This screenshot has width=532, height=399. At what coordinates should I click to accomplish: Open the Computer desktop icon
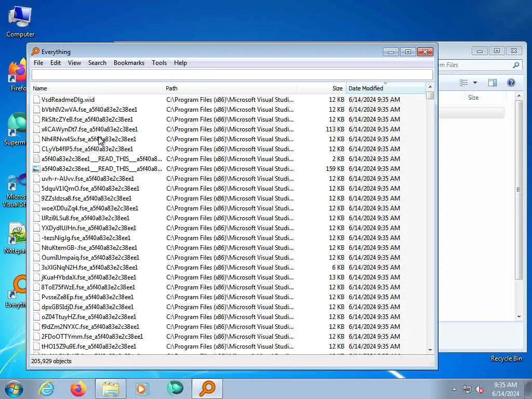point(20,22)
